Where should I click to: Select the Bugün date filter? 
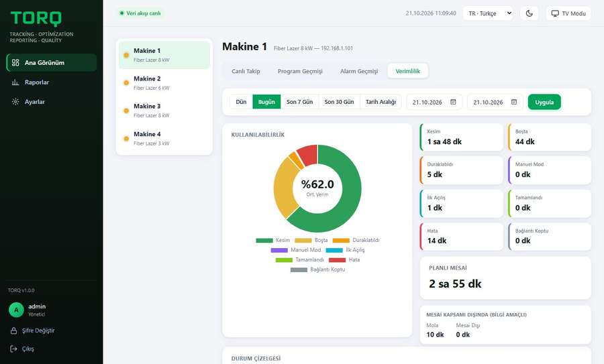click(266, 102)
